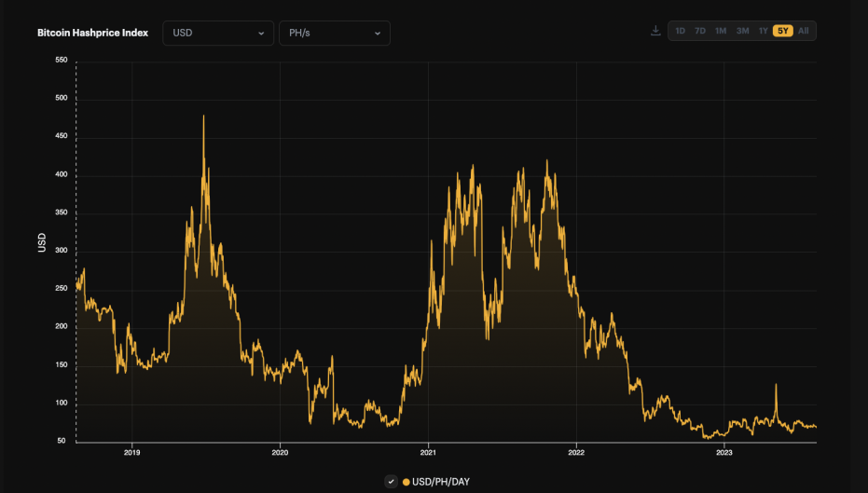This screenshot has height=493, width=868.
Task: Select the active 5Y range button
Action: 783,31
